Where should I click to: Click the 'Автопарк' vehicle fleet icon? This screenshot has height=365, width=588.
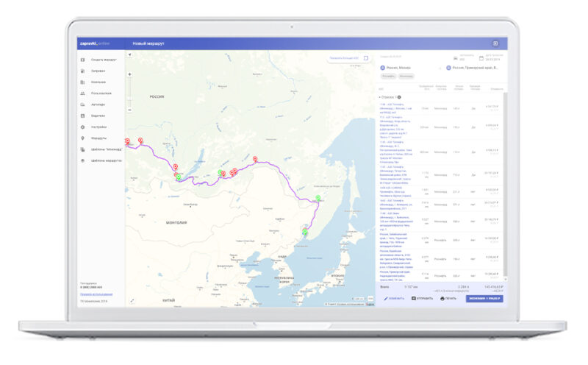click(82, 104)
